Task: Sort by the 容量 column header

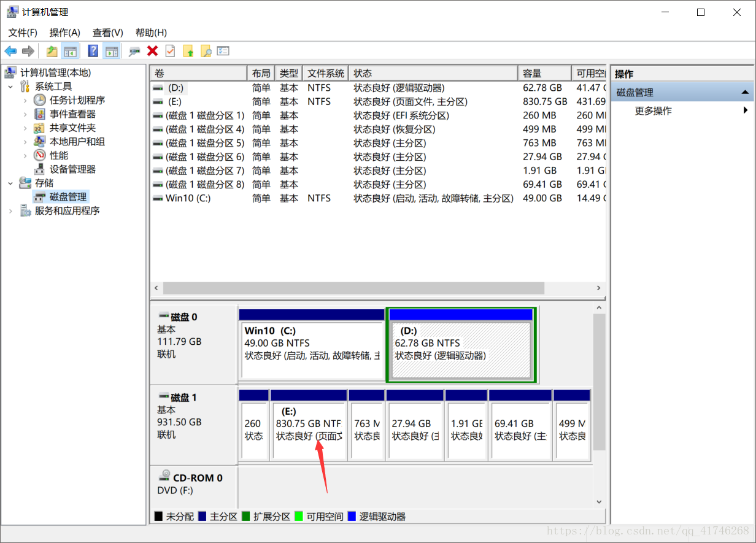Action: tap(544, 73)
